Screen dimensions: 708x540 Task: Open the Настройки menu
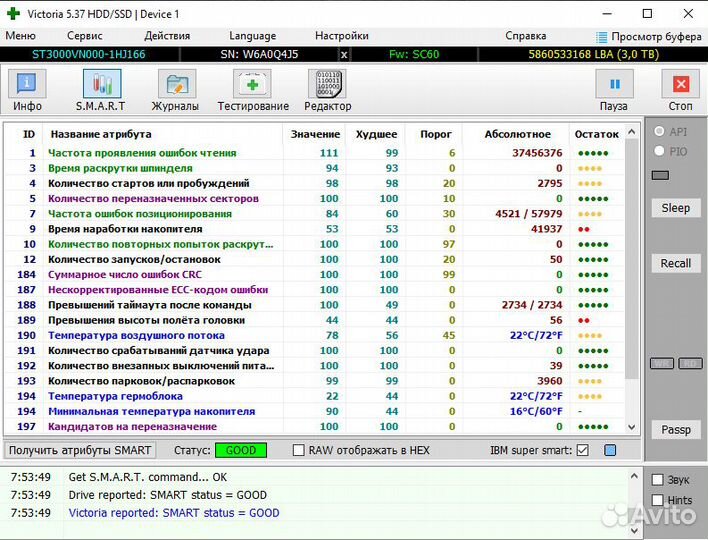[x=342, y=36]
